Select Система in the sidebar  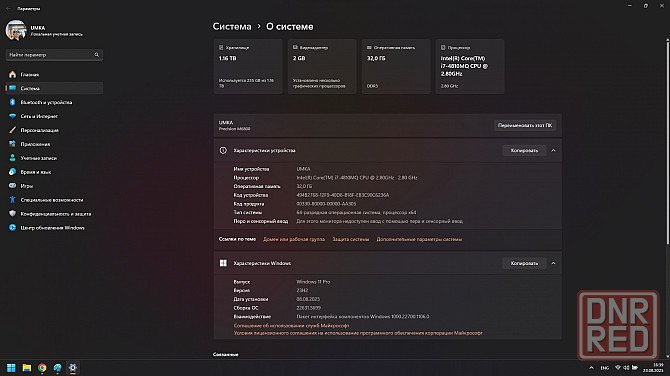click(54, 88)
